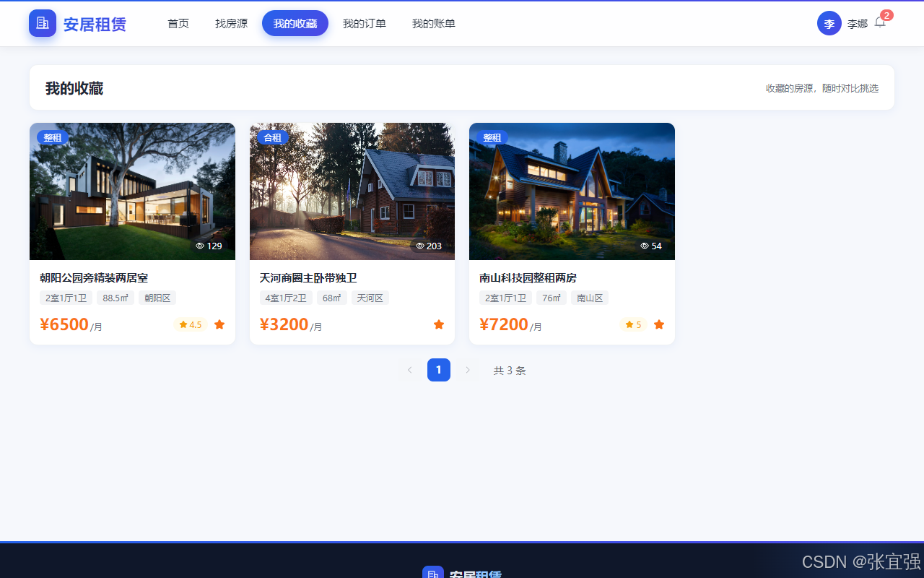Click the 收藏的房源，随时对比挑选 subtitle
Viewport: 924px width, 578px height.
tap(822, 88)
